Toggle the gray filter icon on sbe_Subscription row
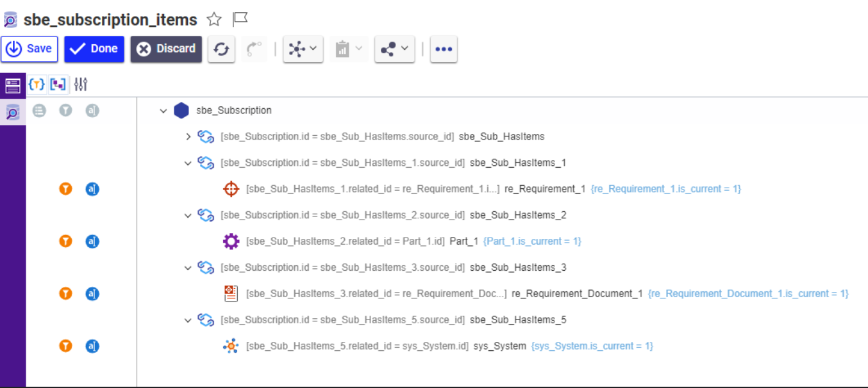 pos(65,111)
